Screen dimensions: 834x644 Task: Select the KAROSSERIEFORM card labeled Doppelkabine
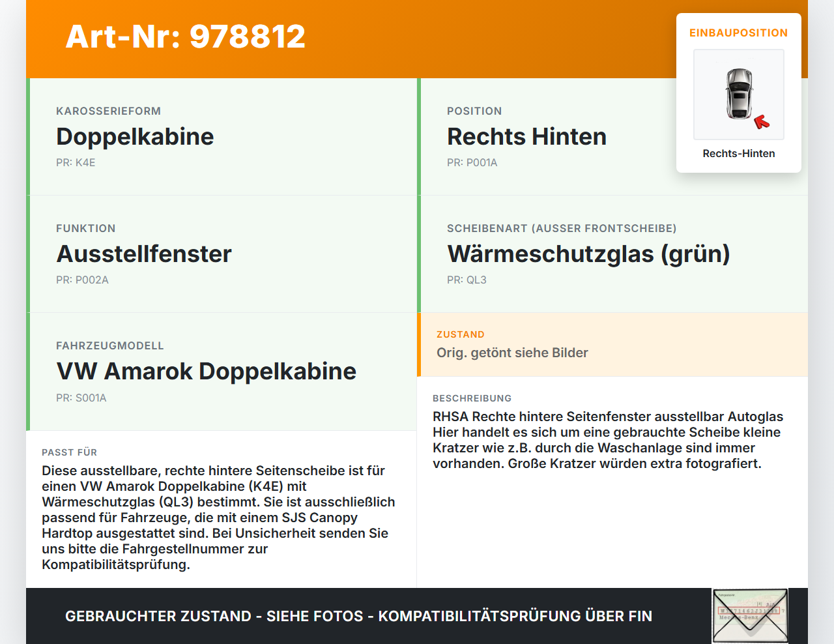pyautogui.click(x=222, y=137)
